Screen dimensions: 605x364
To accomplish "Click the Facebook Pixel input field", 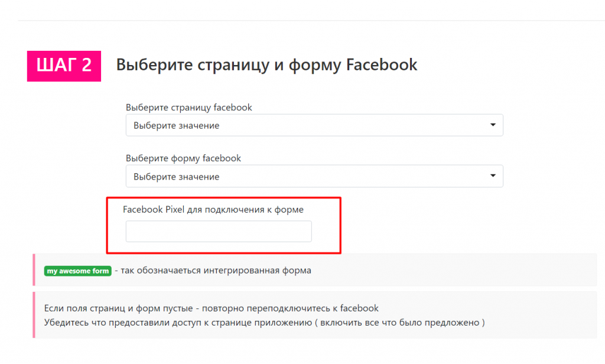I will click(x=219, y=231).
